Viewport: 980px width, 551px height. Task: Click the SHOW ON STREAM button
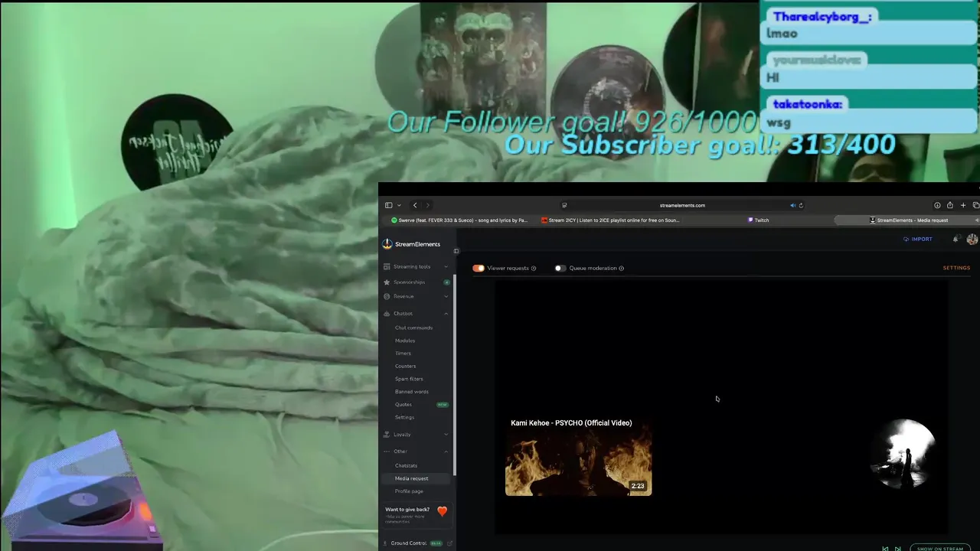(x=940, y=549)
